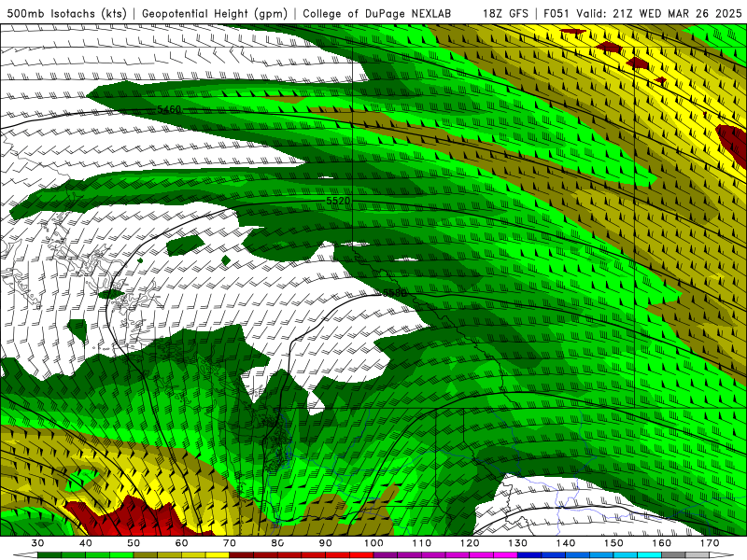Screen dimensions: 747x560
Task: Click the '100' value on the color scale
Action: coord(373,543)
